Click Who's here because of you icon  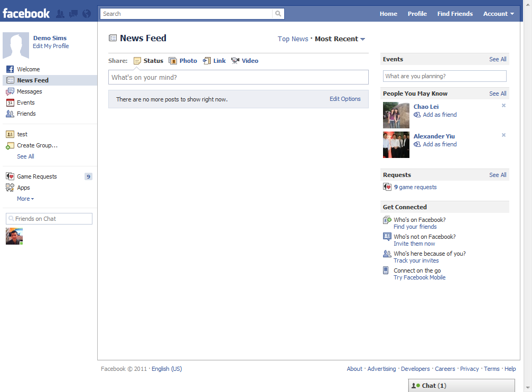[387, 254]
